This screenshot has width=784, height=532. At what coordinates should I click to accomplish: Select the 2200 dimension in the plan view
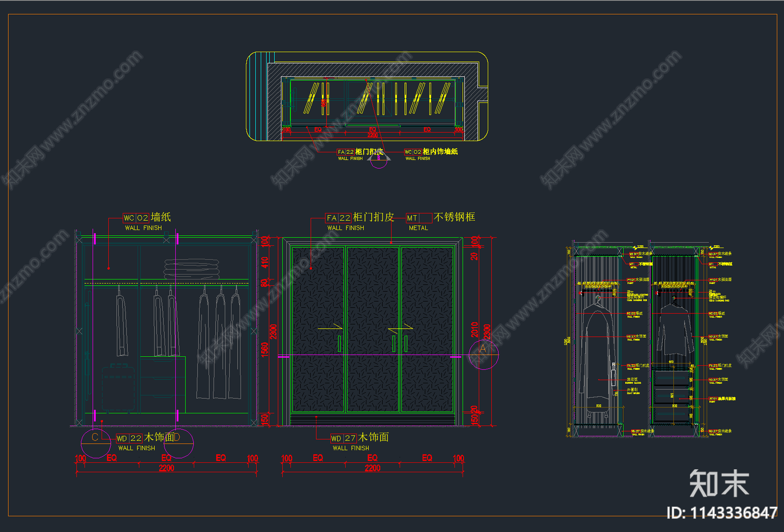pyautogui.click(x=372, y=135)
